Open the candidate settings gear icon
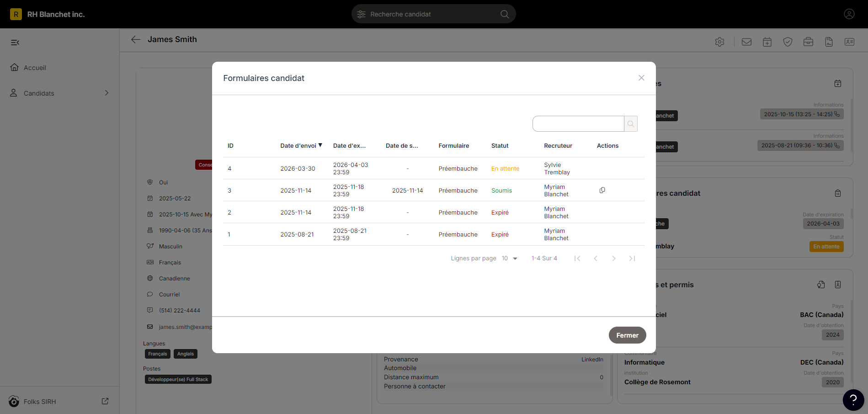 (720, 42)
